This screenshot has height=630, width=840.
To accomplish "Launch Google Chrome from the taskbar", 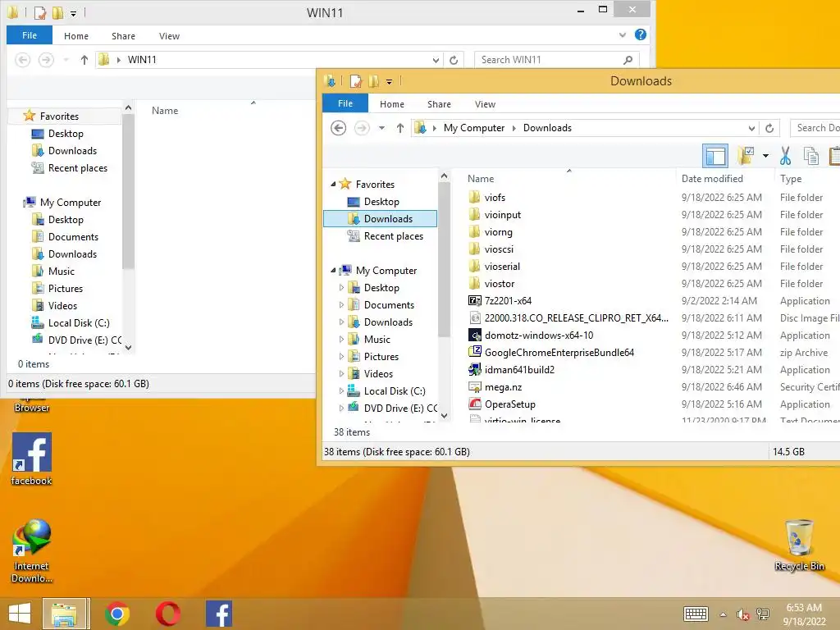I will [117, 614].
